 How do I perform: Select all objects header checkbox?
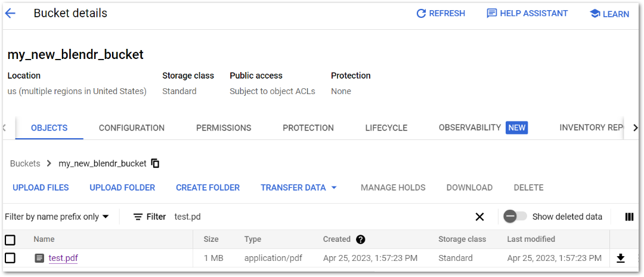10,240
